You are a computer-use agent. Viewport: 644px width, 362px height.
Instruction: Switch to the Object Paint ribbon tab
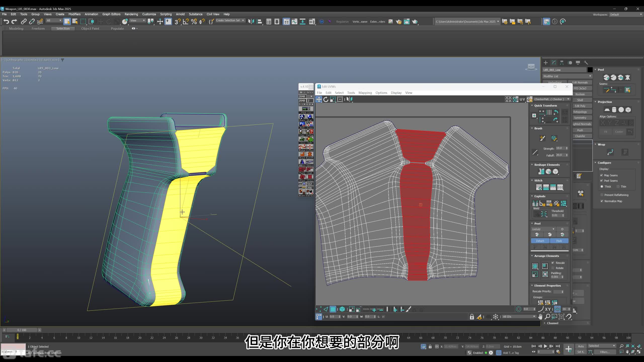click(90, 29)
